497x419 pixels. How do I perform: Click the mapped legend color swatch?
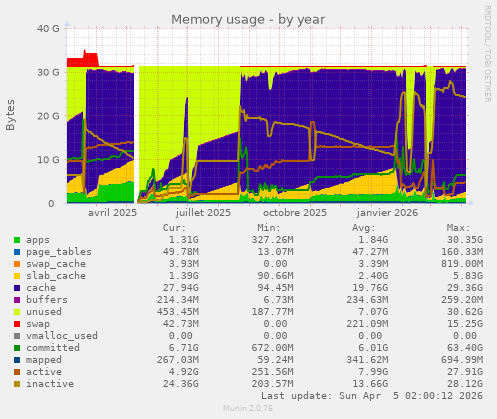coord(17,360)
